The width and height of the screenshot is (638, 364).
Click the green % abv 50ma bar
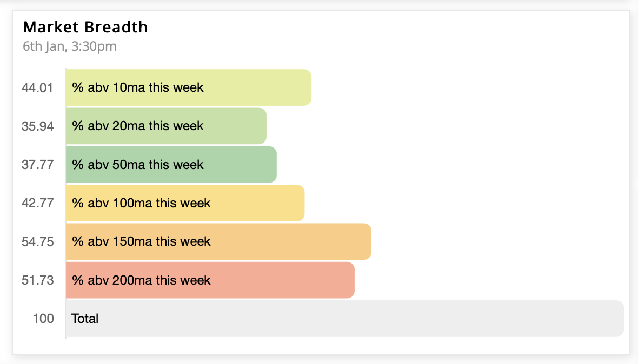[x=171, y=165]
